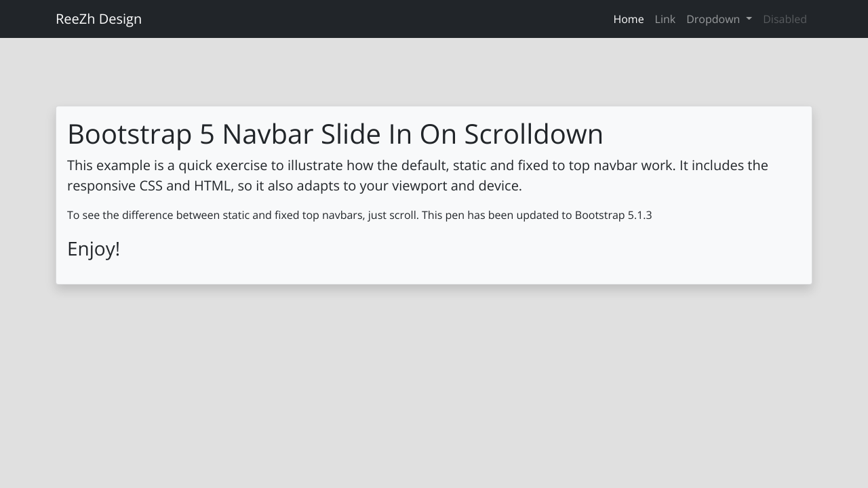Click the Disabled nav item
Image resolution: width=868 pixels, height=488 pixels.
(x=785, y=19)
